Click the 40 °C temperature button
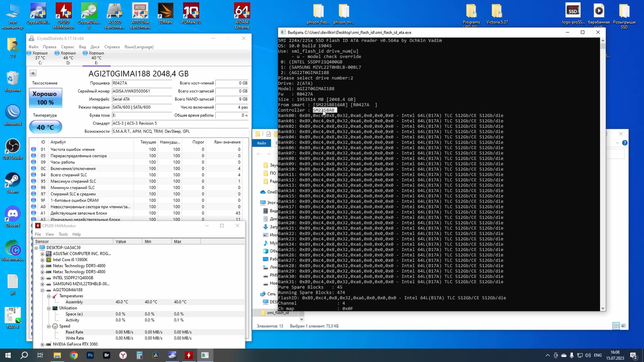This screenshot has height=362, width=644. [45, 127]
